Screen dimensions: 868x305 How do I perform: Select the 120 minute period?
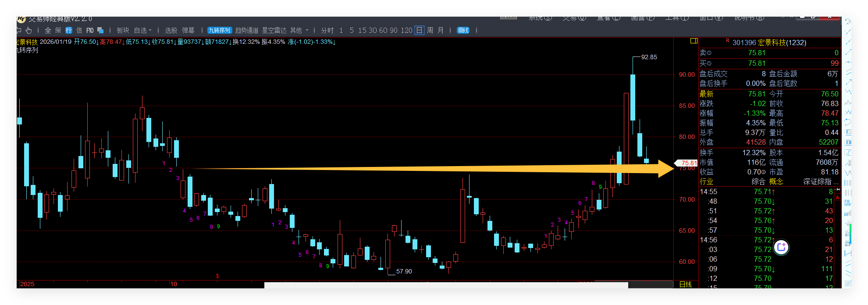coord(406,30)
